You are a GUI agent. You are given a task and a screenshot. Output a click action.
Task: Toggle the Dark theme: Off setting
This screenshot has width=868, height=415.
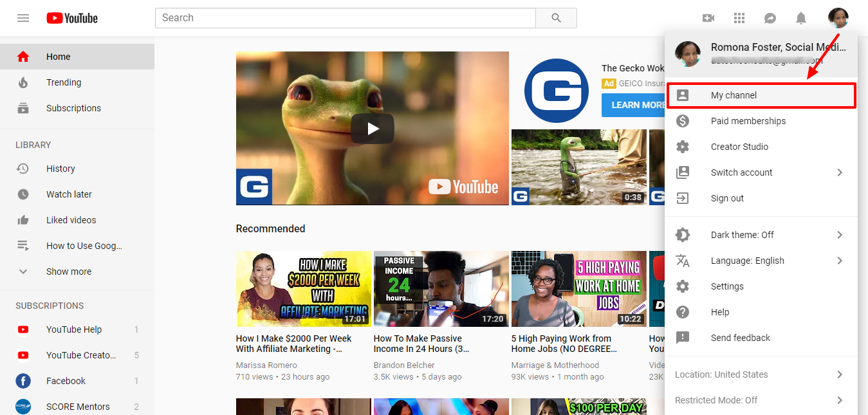761,235
